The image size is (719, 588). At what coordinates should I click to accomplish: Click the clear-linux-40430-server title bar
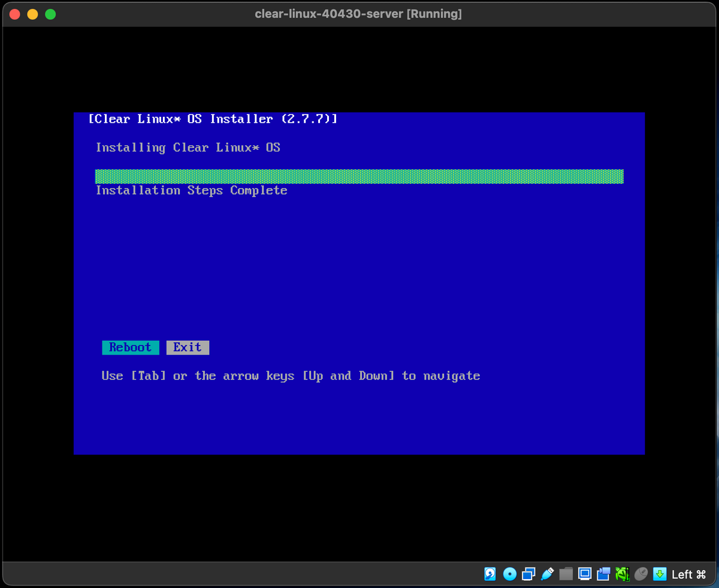358,13
